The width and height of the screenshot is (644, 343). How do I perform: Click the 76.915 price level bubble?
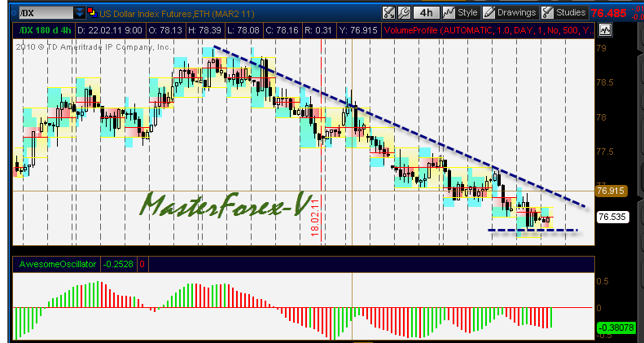tap(611, 191)
